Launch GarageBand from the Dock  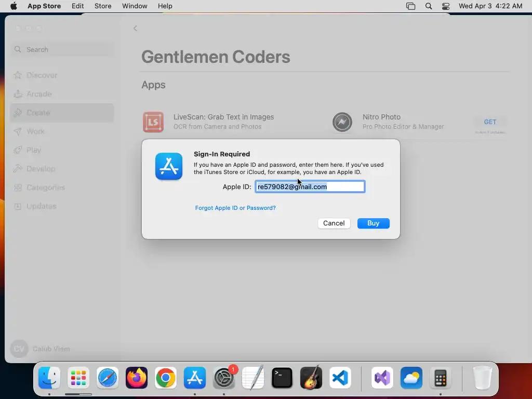click(311, 378)
